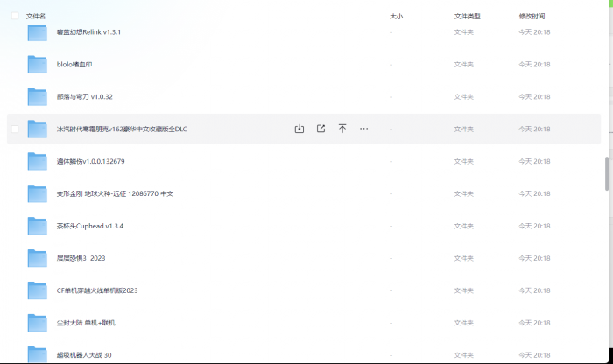Open 部落与弯刀 v1.0.32 folder name

[x=85, y=97]
